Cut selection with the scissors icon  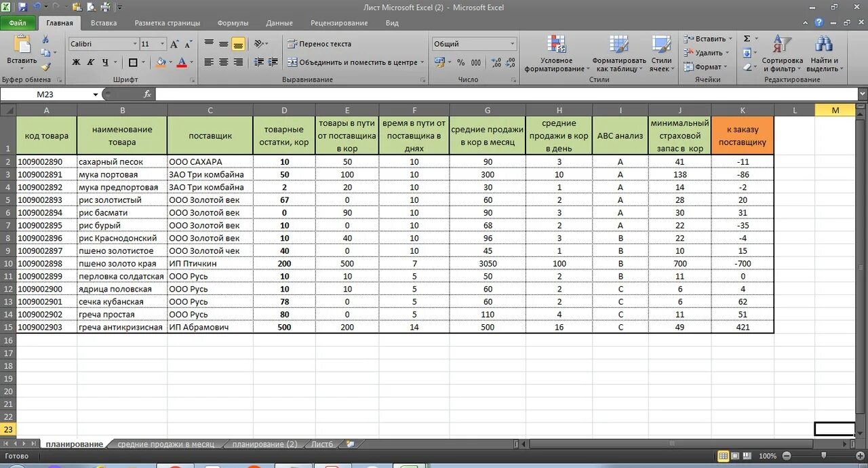pos(45,38)
